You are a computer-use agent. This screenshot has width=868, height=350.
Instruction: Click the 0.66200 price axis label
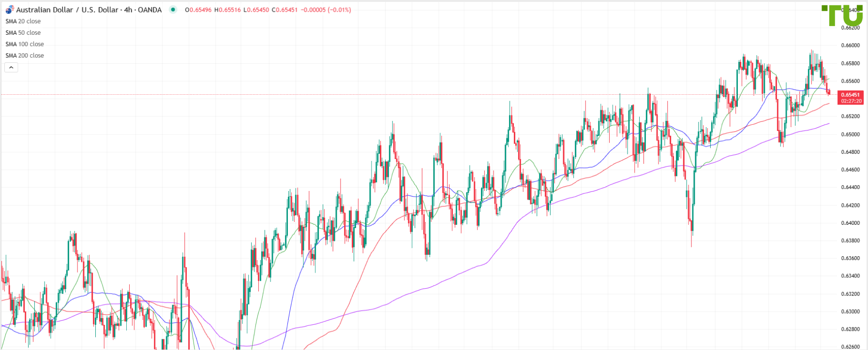tap(850, 28)
